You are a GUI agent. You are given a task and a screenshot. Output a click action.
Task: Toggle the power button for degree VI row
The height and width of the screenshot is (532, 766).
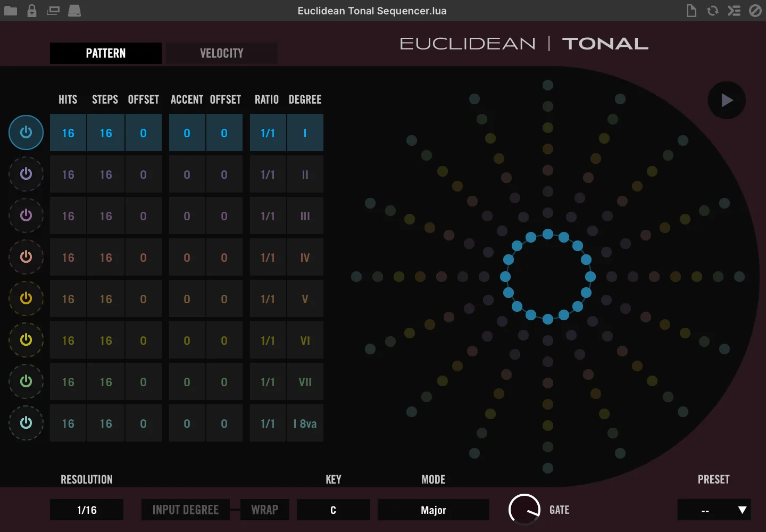[26, 340]
